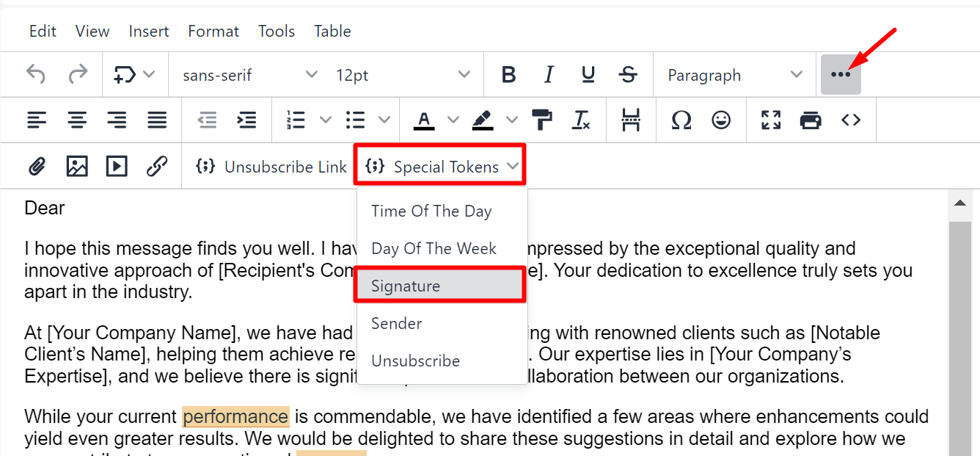Click the Unsubscribe Link button

pos(271,167)
